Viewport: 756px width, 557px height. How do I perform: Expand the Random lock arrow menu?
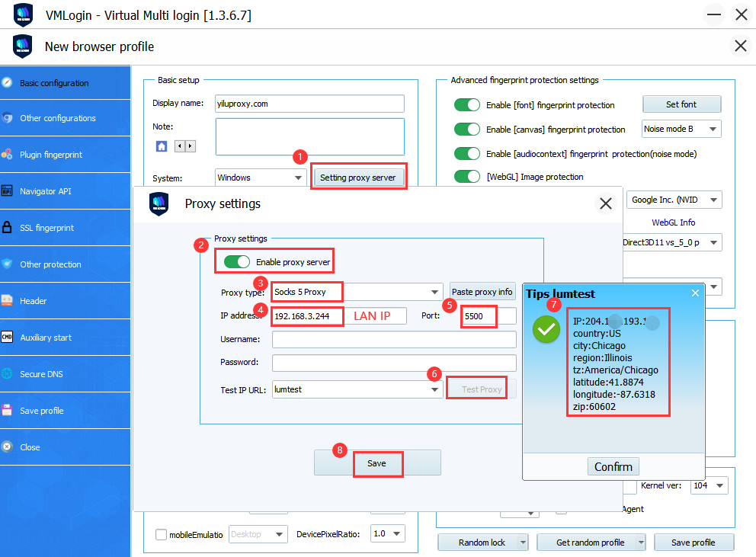pos(523,543)
